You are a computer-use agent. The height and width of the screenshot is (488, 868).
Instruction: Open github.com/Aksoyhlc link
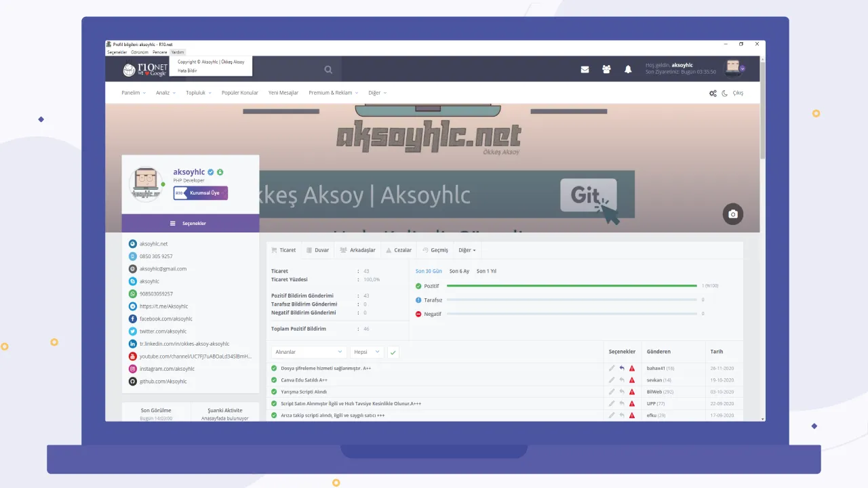[x=163, y=382]
